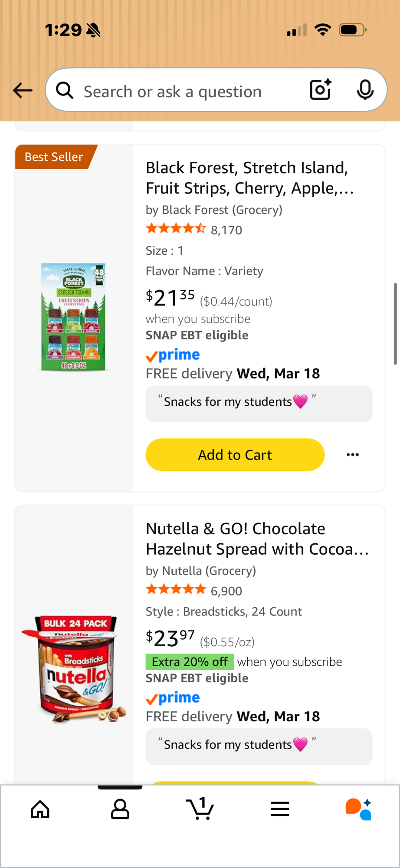The image size is (400, 868).
Task: Open camera lens visual search
Action: (x=321, y=90)
